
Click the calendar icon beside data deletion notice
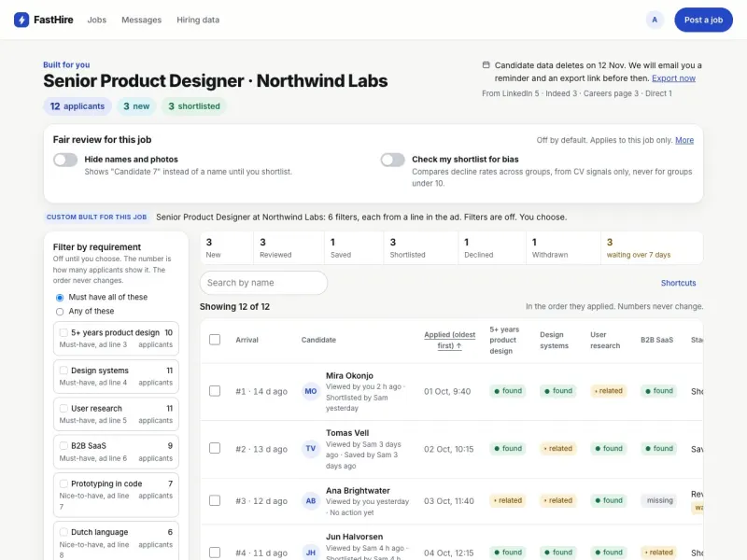(x=486, y=64)
